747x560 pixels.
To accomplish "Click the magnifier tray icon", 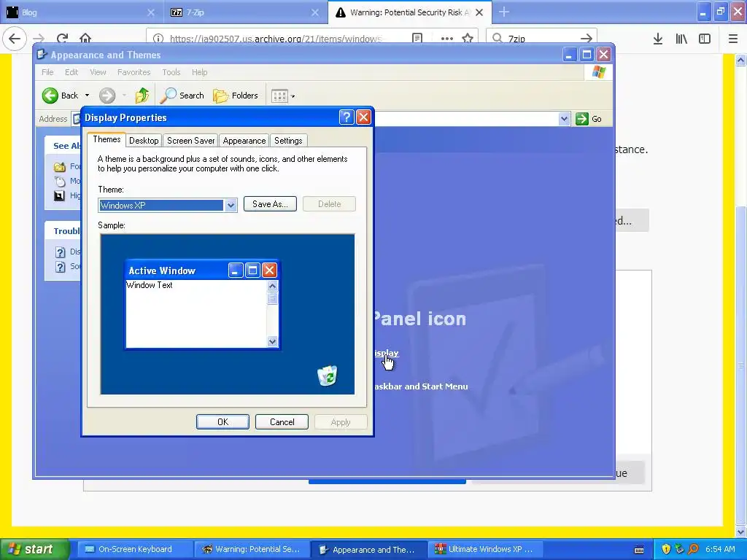I will [x=693, y=549].
